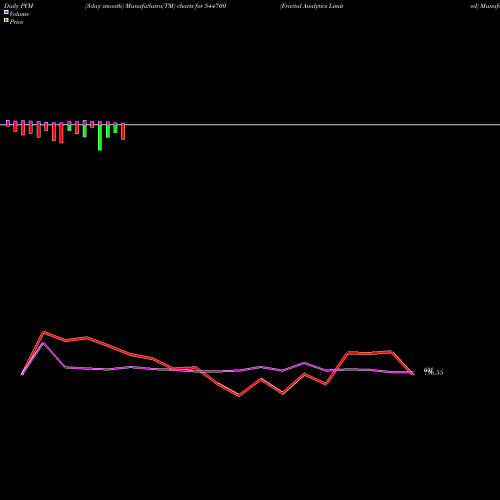500x500 pixels.
Task: Click the 'Daily PVM' title text
Action: point(19,6)
